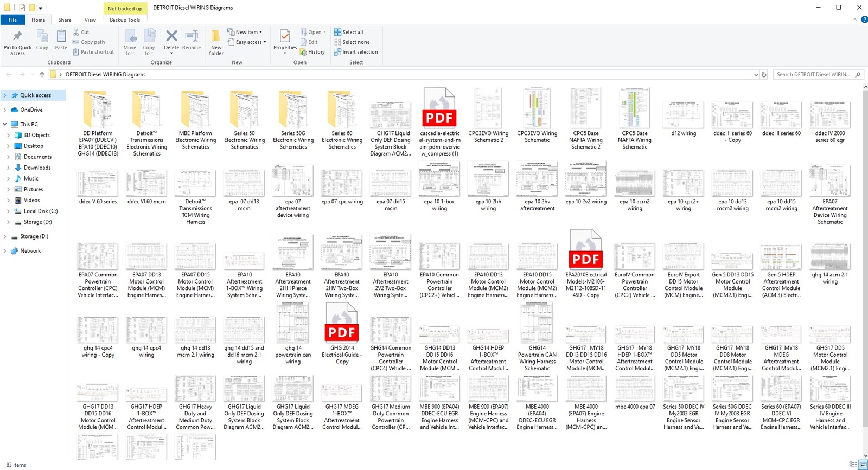
Task: Click the Pin to Quick access icon
Action: (17, 37)
